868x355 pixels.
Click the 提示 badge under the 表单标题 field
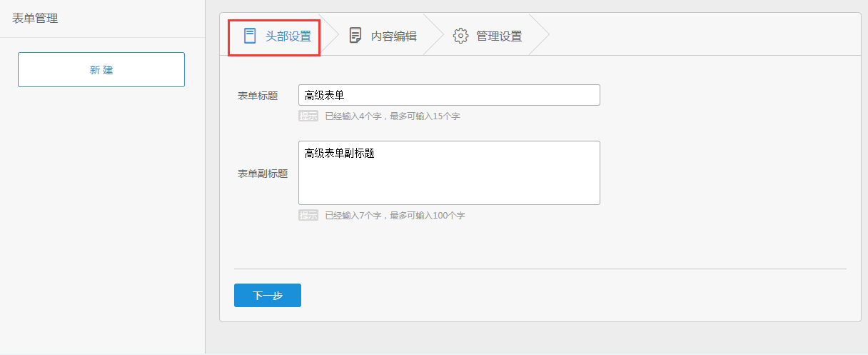click(308, 116)
